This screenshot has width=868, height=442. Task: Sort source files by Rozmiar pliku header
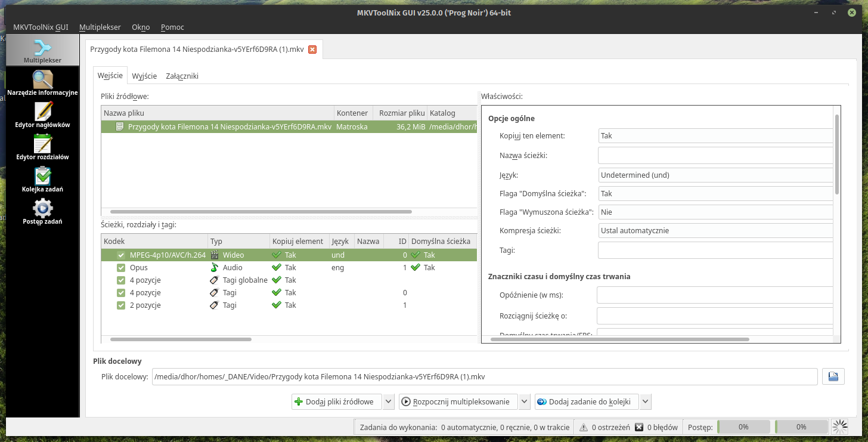point(400,113)
